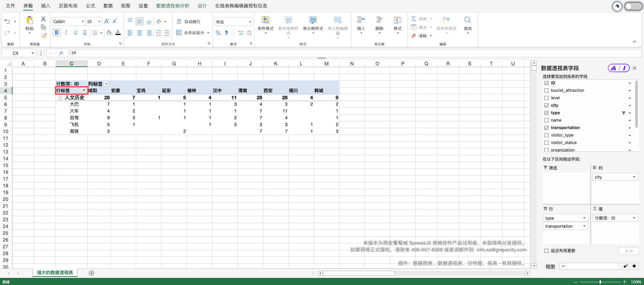Click the undo arrow icon
The height and width of the screenshot is (285, 644).
tap(7, 21)
